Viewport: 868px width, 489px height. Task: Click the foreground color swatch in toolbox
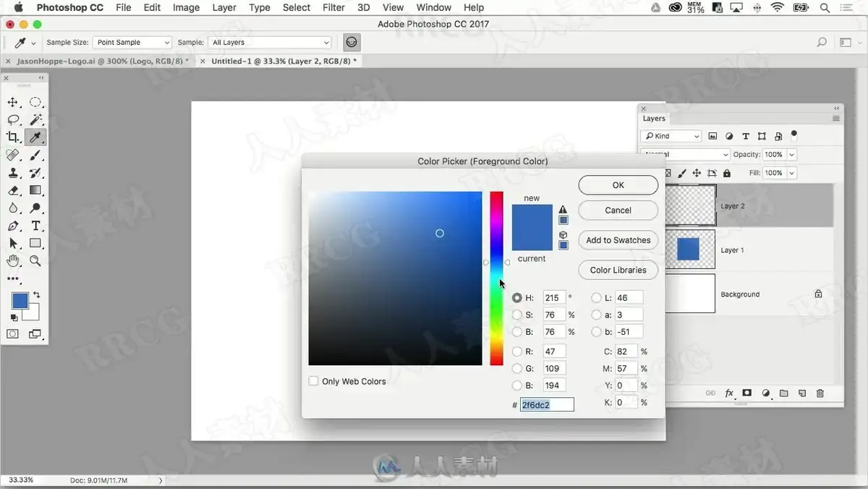pos(20,300)
